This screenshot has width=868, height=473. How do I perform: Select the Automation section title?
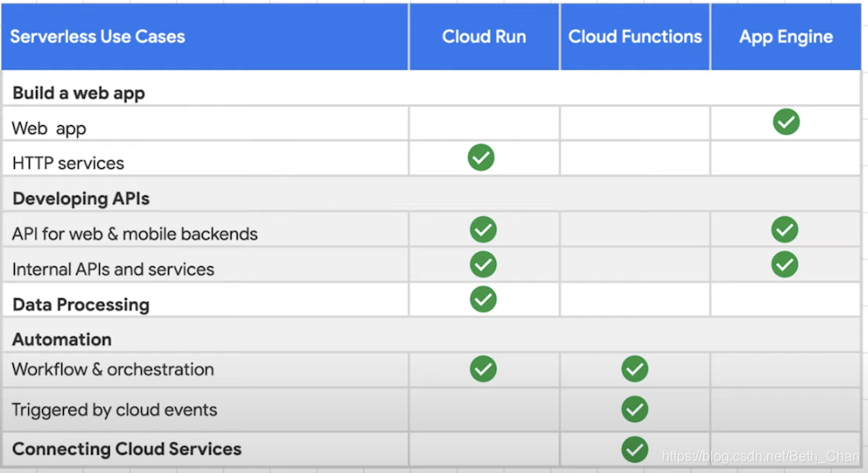(x=61, y=339)
